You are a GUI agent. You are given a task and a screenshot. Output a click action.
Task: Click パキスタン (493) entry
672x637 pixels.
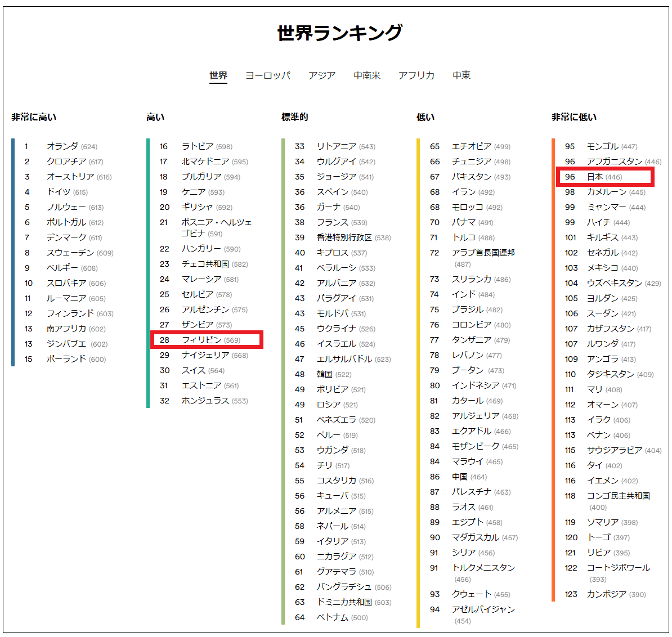tap(481, 177)
